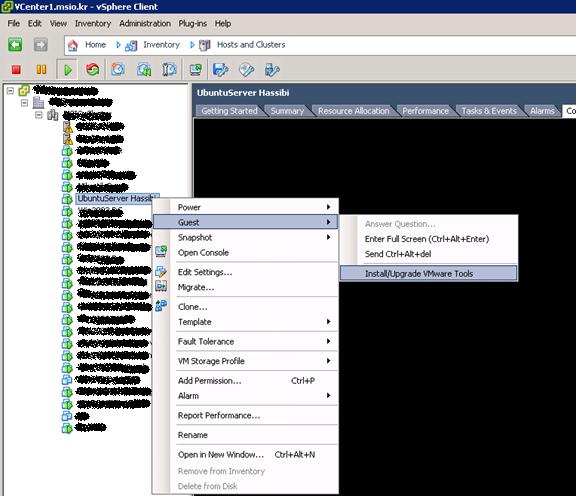Choose Migrate... from the context menu
The image size is (578, 498).
[246, 287]
